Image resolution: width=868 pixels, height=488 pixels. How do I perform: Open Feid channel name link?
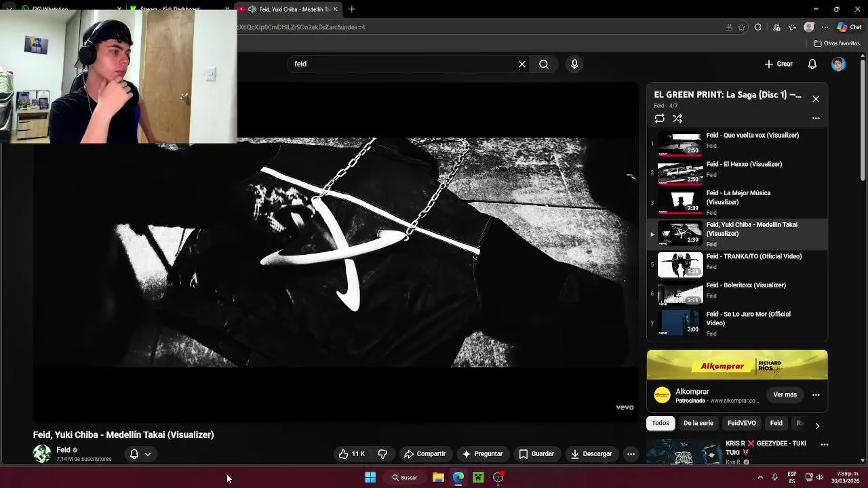[x=63, y=449]
